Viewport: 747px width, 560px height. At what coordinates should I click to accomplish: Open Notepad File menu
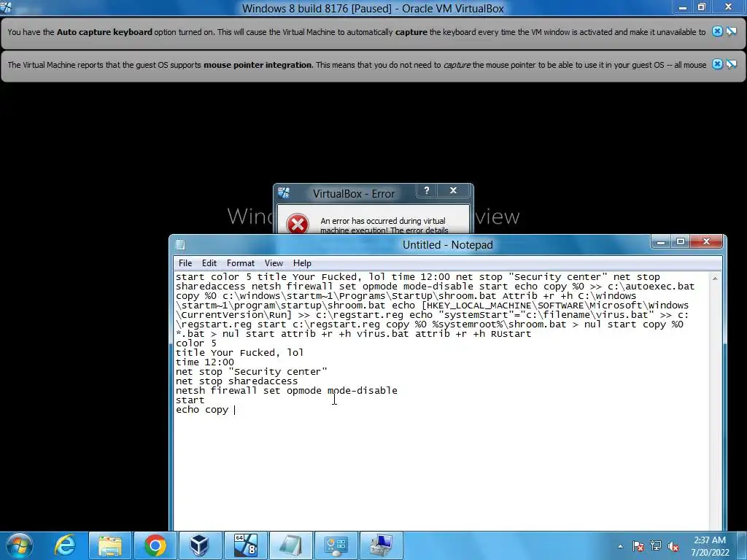coord(185,262)
